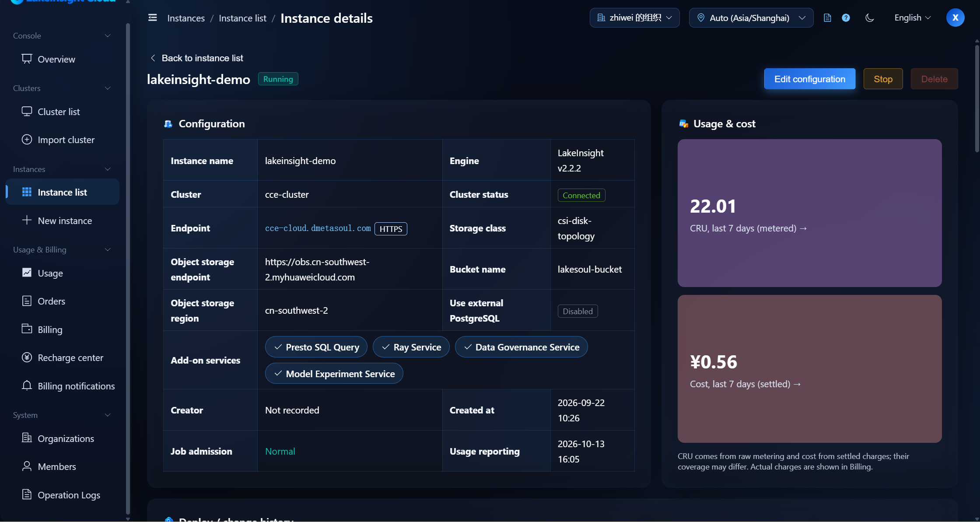Go to Cluster list
Viewport: 980px width, 522px height.
(62, 112)
